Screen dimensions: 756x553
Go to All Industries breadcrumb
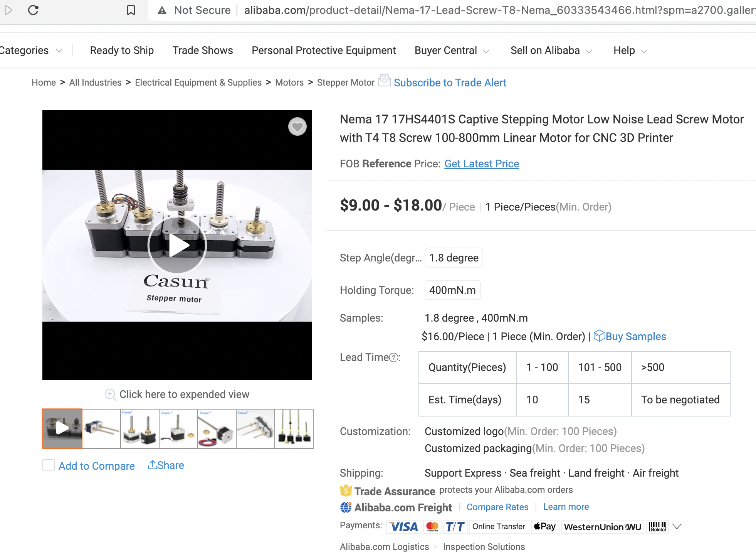(x=95, y=83)
